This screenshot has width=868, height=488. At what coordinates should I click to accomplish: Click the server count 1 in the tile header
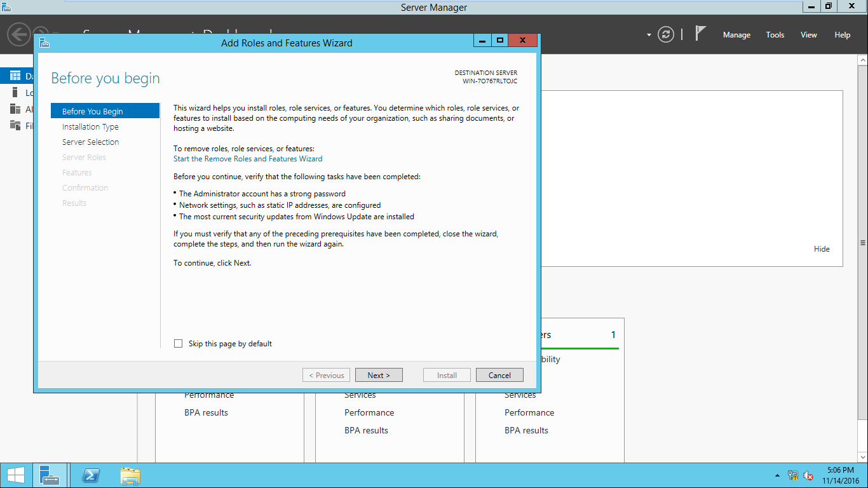pos(613,335)
